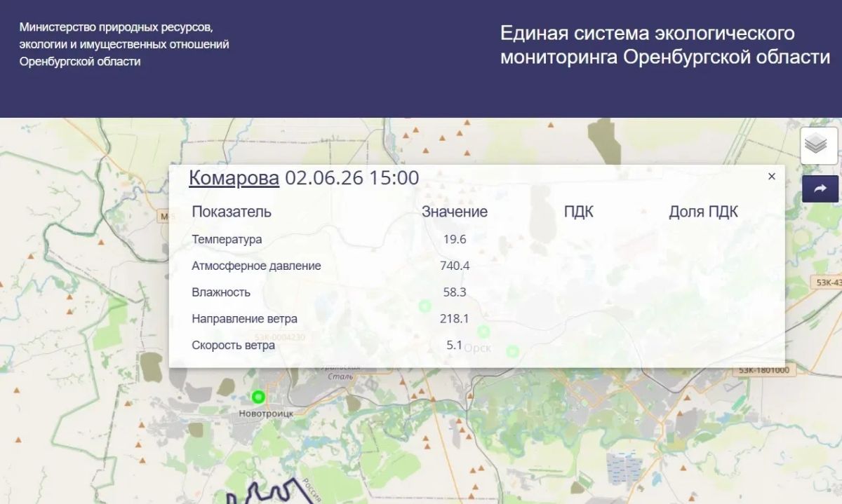This screenshot has height=504, width=842.
Task: Click the Показатель column header
Action: [232, 212]
